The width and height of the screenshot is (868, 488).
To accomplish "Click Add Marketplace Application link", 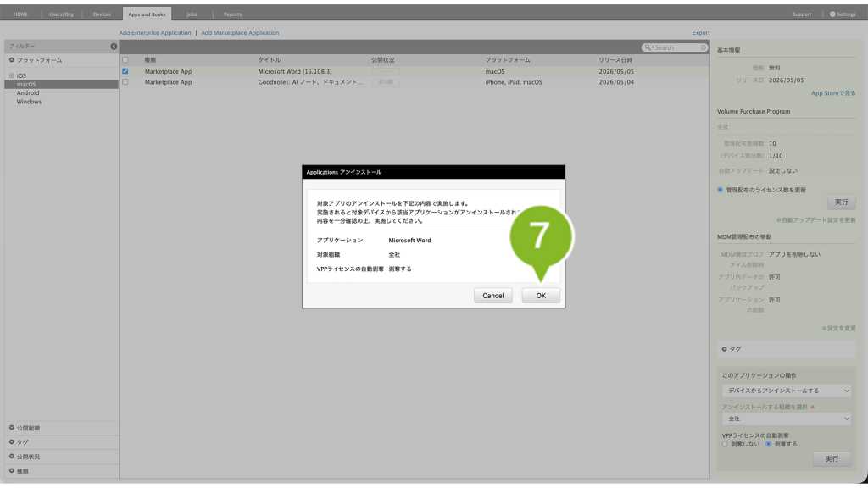I will pyautogui.click(x=240, y=33).
